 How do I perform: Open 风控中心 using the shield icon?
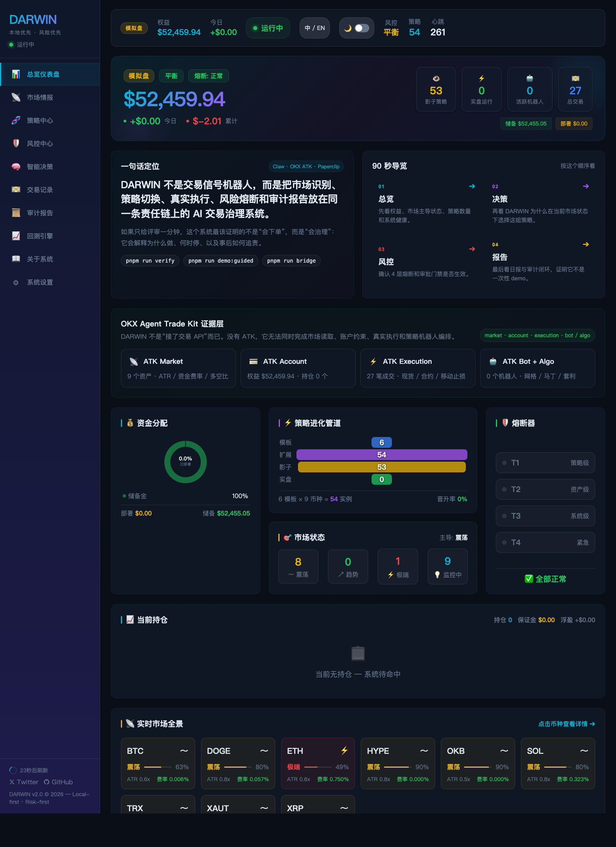pos(16,143)
